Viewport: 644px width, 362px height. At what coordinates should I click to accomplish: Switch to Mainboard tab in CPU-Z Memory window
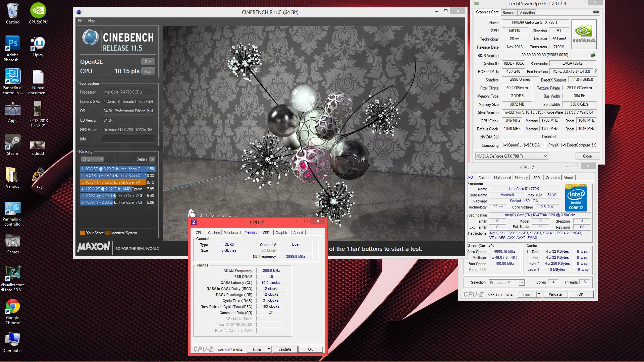(232, 233)
